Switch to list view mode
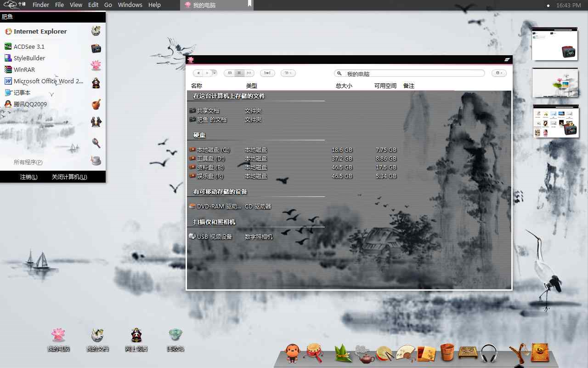The height and width of the screenshot is (368, 588). point(239,73)
